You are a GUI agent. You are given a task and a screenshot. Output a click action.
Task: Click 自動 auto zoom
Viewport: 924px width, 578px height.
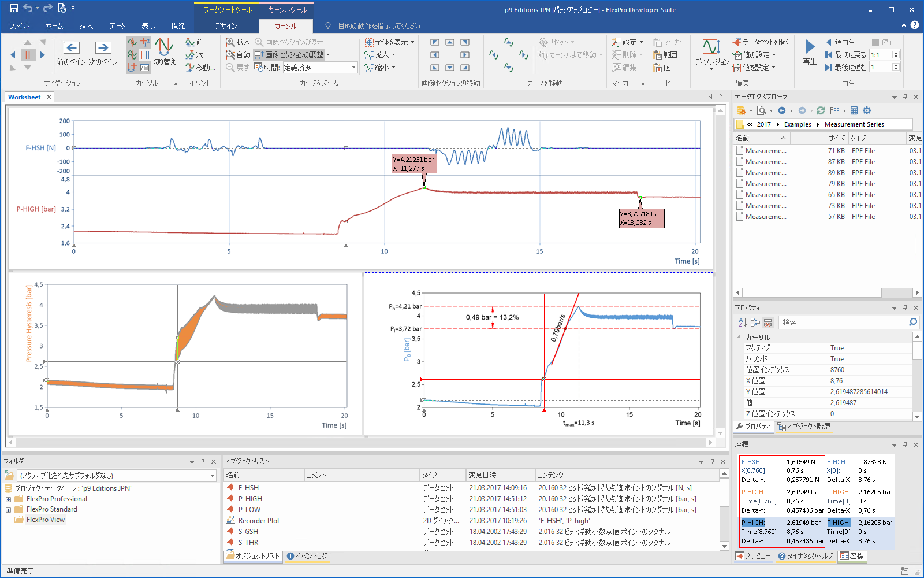tap(238, 55)
